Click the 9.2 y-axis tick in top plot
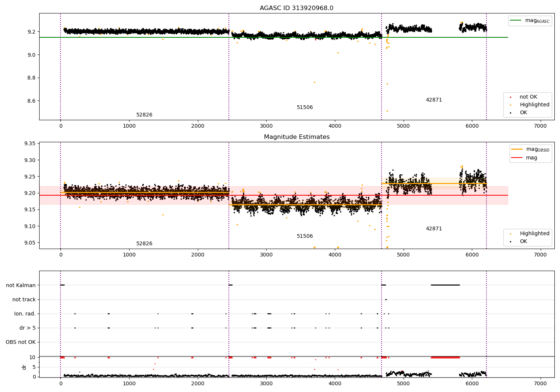 point(31,32)
